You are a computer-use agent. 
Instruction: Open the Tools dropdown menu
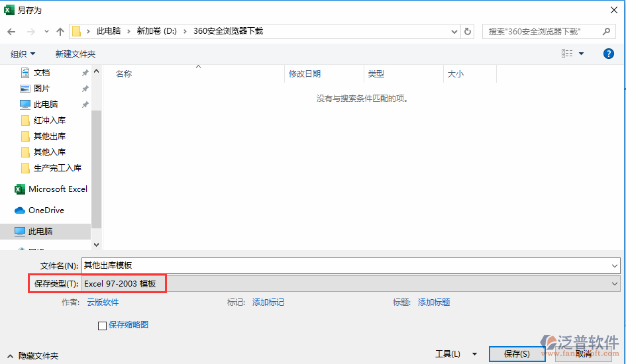(x=456, y=354)
